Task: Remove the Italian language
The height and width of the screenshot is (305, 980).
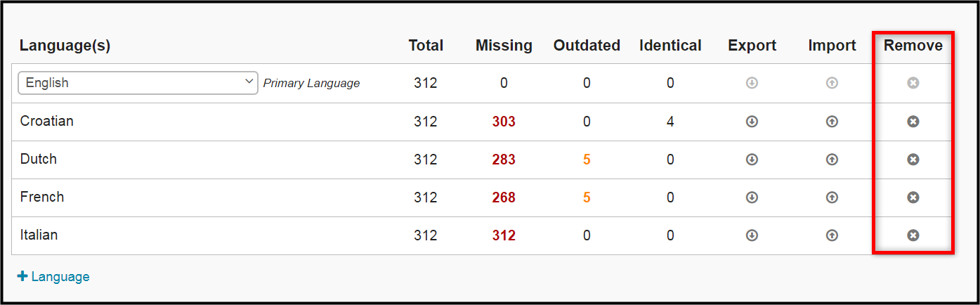Action: (x=913, y=235)
